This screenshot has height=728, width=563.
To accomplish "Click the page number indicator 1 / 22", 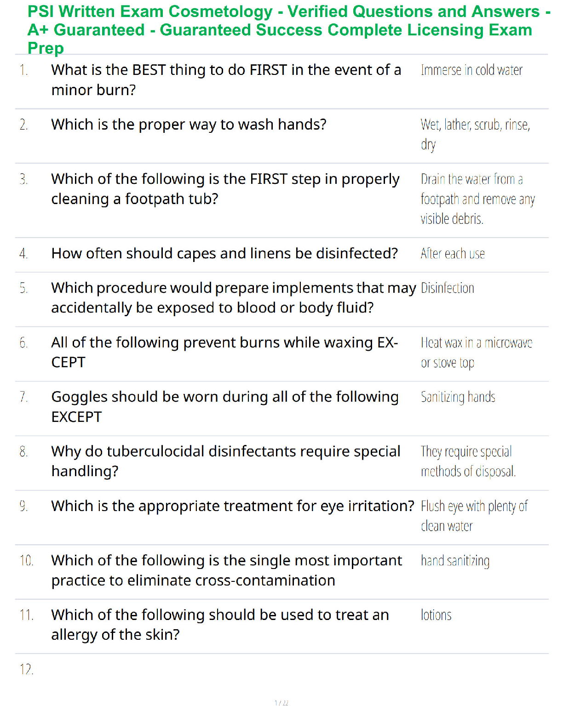I will [281, 703].
